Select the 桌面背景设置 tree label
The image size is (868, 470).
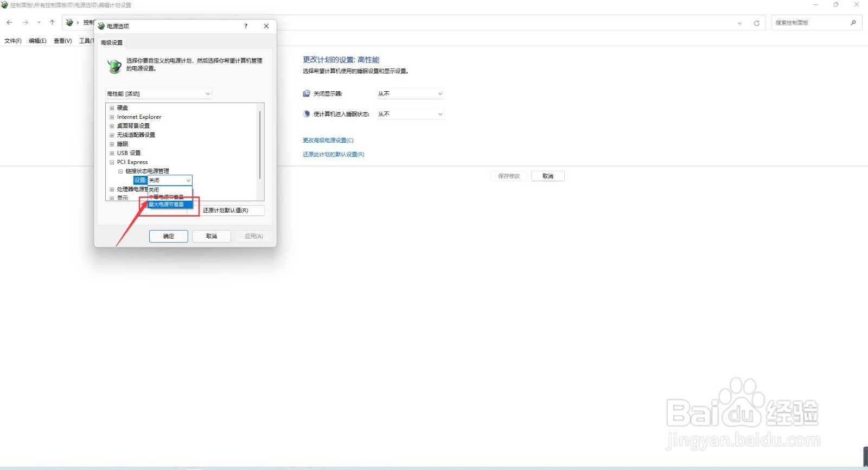click(x=133, y=126)
